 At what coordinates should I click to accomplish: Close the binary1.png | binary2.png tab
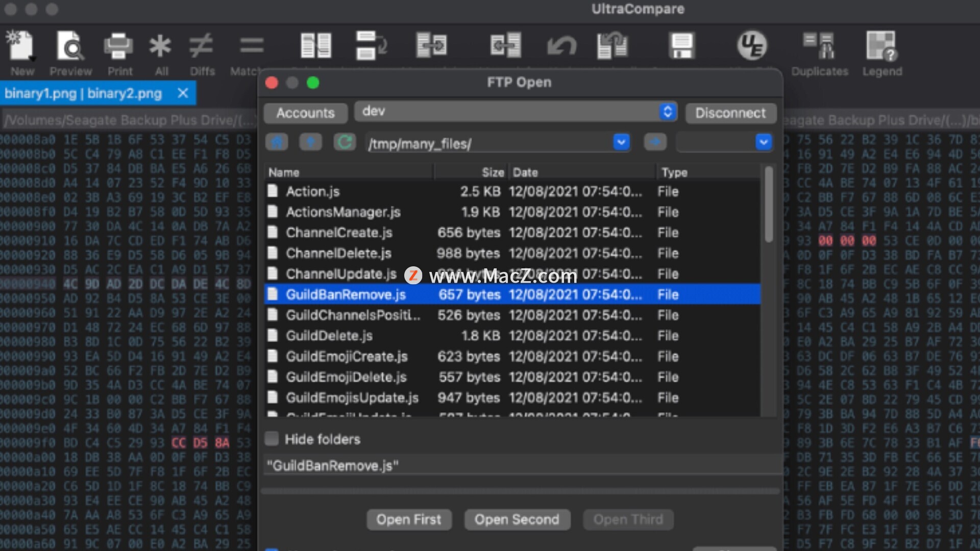(x=183, y=93)
